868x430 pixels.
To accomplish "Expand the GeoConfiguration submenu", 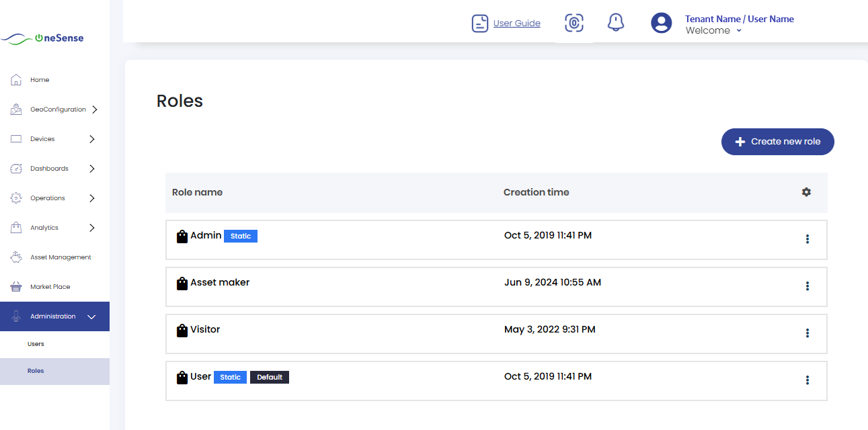I will pos(94,110).
